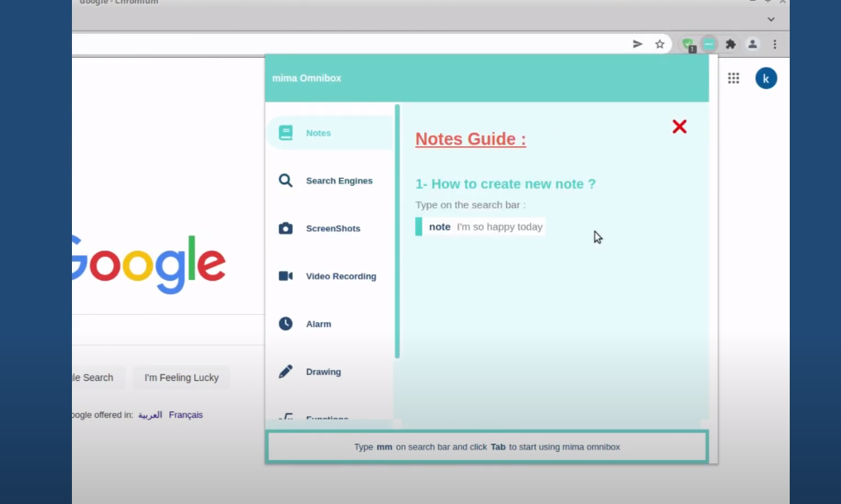Click the I'm Feeling Lucky button
This screenshot has width=841, height=504.
181,378
